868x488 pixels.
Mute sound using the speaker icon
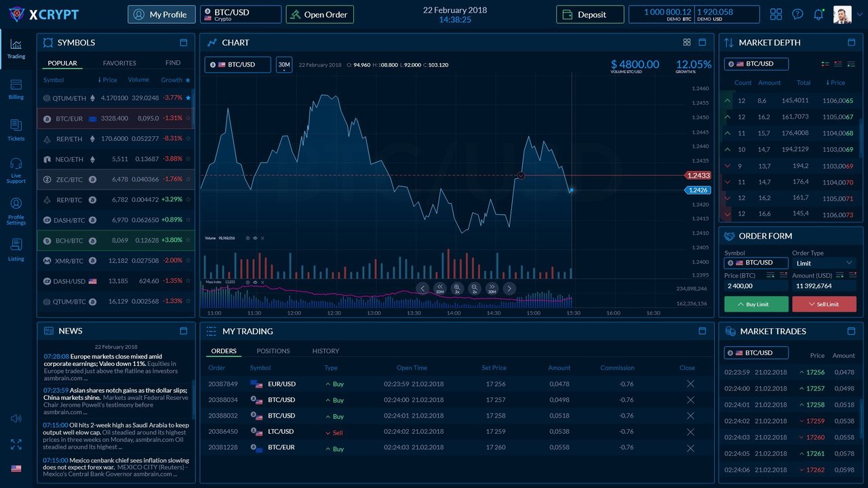(16, 418)
